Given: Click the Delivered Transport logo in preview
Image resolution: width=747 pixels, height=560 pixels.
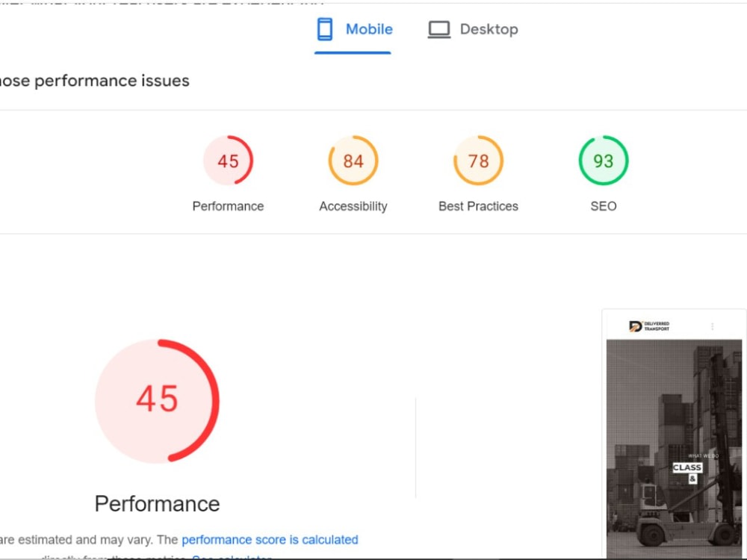Looking at the screenshot, I should pyautogui.click(x=649, y=326).
